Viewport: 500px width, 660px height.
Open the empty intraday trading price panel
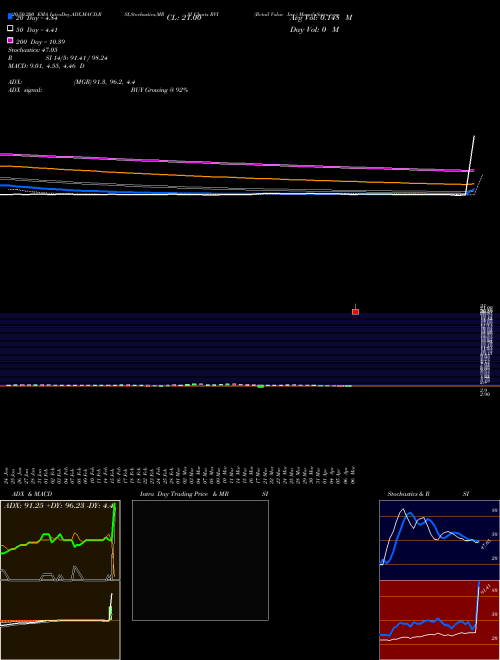pos(200,560)
